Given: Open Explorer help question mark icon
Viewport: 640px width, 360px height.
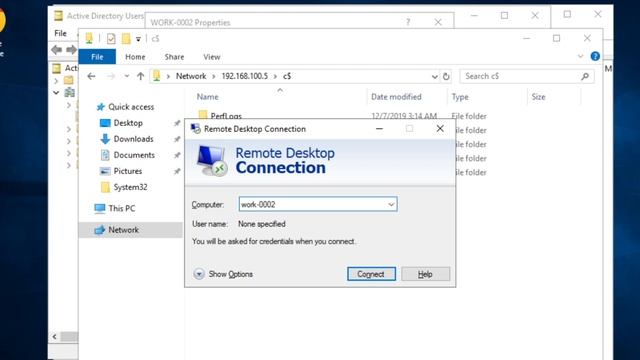Looking at the screenshot, I should 595,56.
